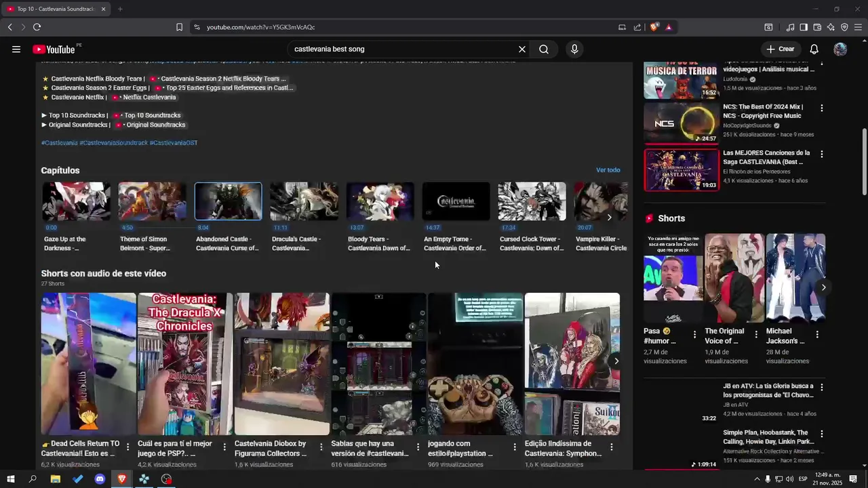Viewport: 868px width, 488px height.
Task: Open the browser main menu
Action: point(859,27)
